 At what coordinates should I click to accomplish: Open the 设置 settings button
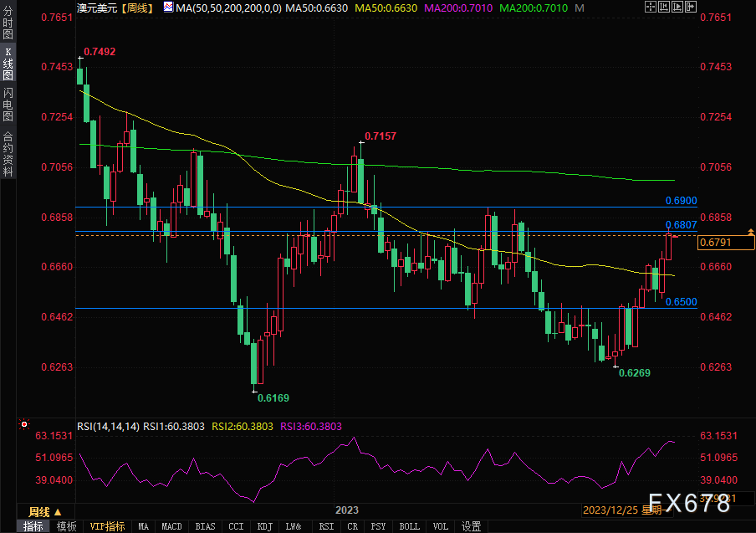click(x=471, y=526)
